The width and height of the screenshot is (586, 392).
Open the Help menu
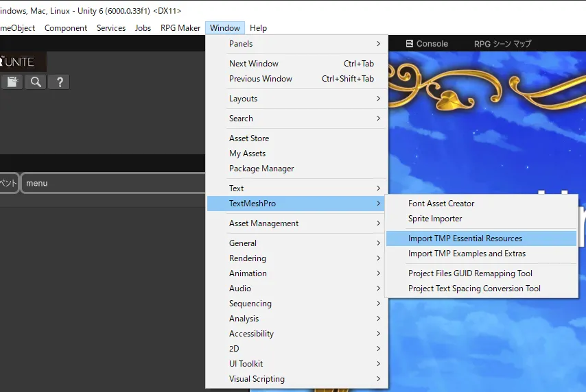point(258,28)
